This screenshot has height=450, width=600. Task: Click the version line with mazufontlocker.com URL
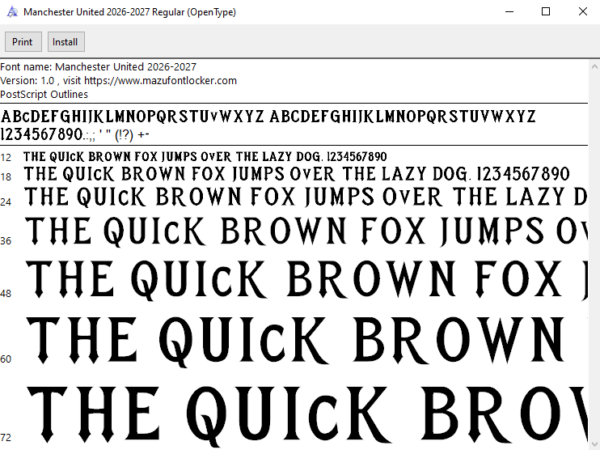pyautogui.click(x=119, y=81)
